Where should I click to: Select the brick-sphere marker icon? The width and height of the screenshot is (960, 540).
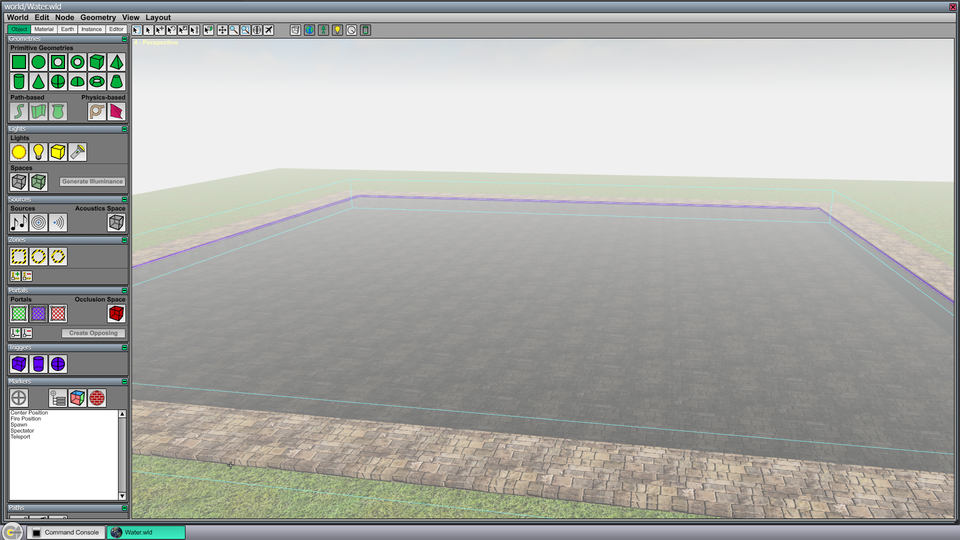tap(97, 398)
